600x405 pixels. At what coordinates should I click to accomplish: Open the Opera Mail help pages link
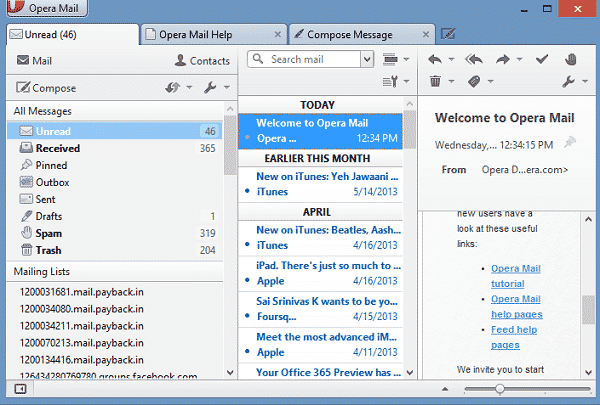[517, 307]
